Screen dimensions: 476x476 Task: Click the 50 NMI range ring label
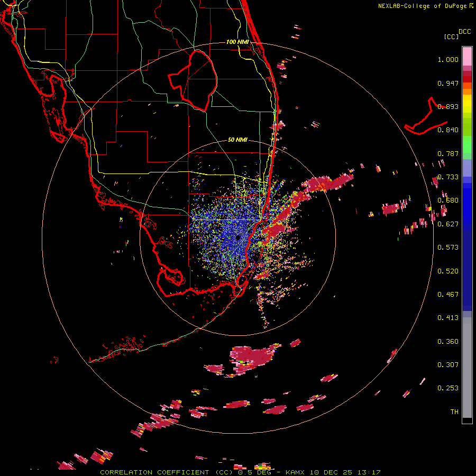pyautogui.click(x=237, y=140)
